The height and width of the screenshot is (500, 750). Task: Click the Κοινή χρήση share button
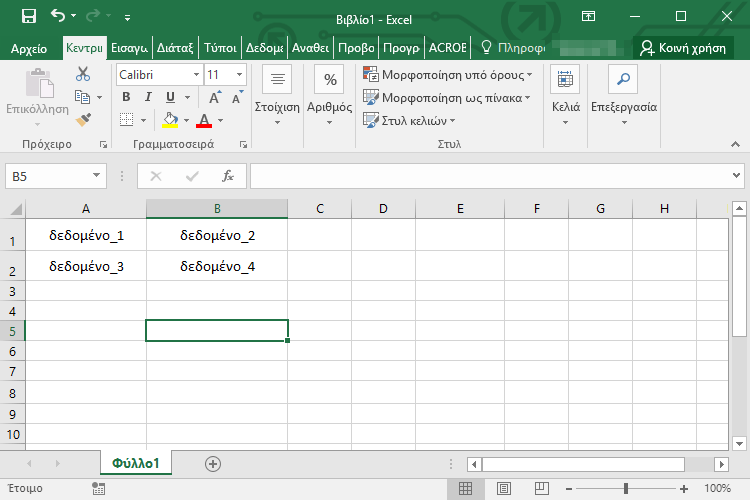[689, 47]
